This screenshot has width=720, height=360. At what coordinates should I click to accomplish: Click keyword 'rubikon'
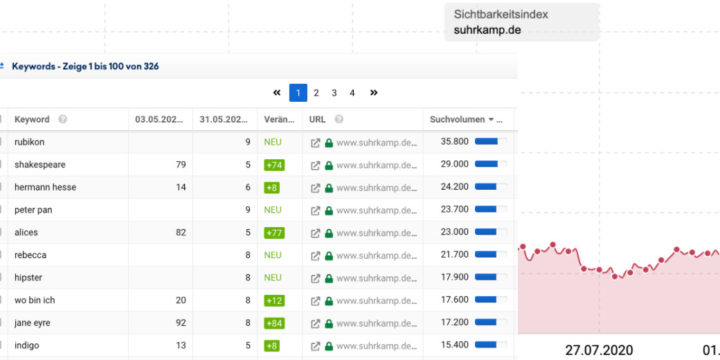point(29,142)
